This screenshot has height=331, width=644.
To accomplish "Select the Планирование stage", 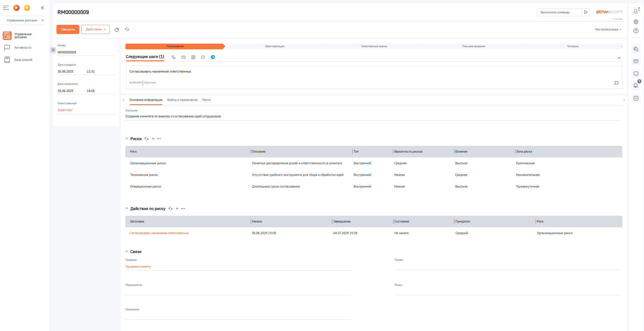I will (x=175, y=46).
